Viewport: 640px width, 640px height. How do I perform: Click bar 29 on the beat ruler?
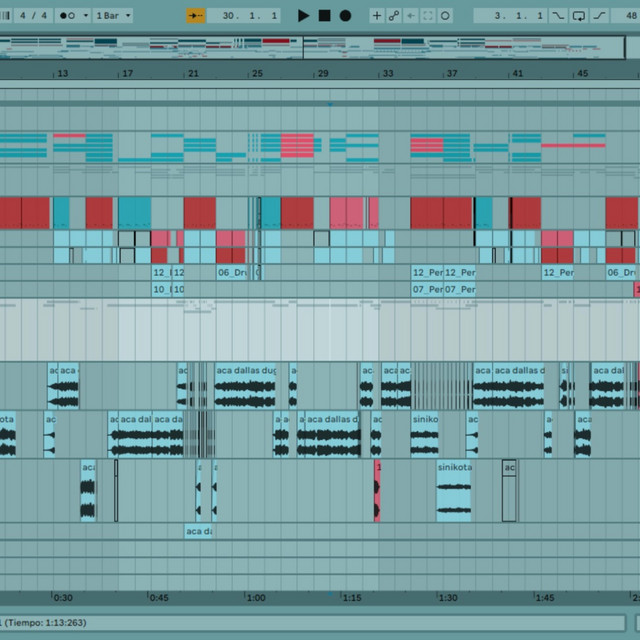pos(321,74)
